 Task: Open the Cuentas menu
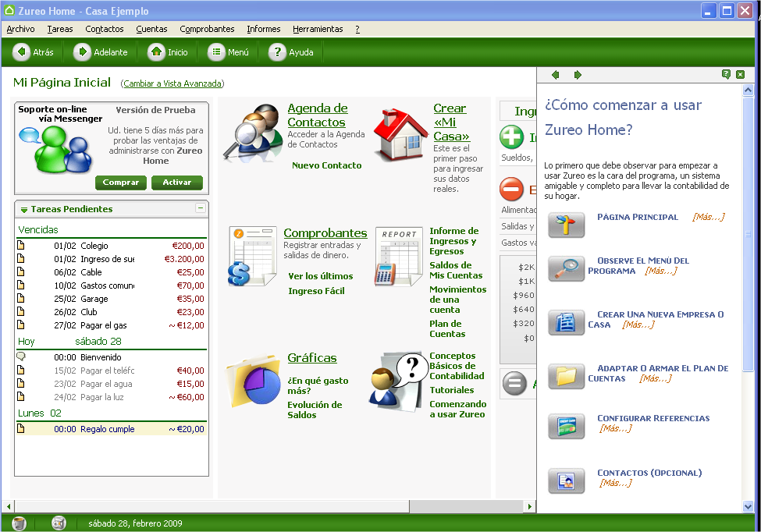151,29
